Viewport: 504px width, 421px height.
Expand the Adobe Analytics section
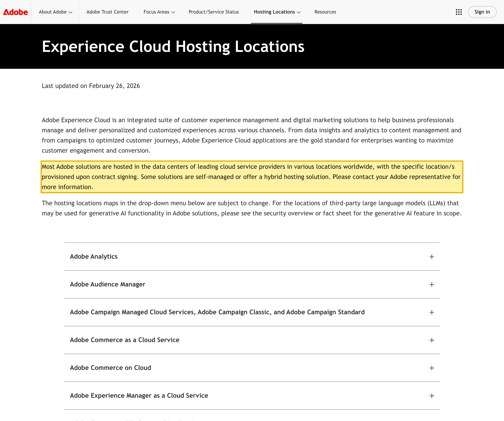(x=252, y=257)
